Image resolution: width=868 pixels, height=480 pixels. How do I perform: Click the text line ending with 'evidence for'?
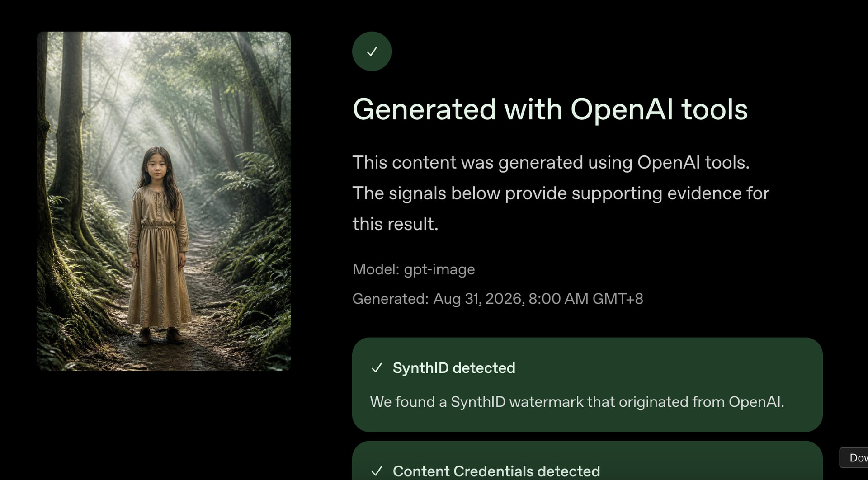[561, 193]
